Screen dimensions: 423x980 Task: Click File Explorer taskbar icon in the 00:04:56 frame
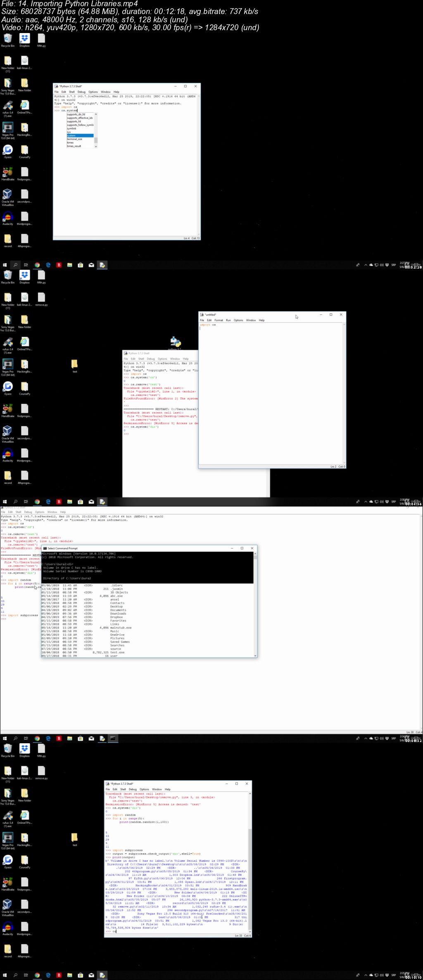tap(69, 502)
